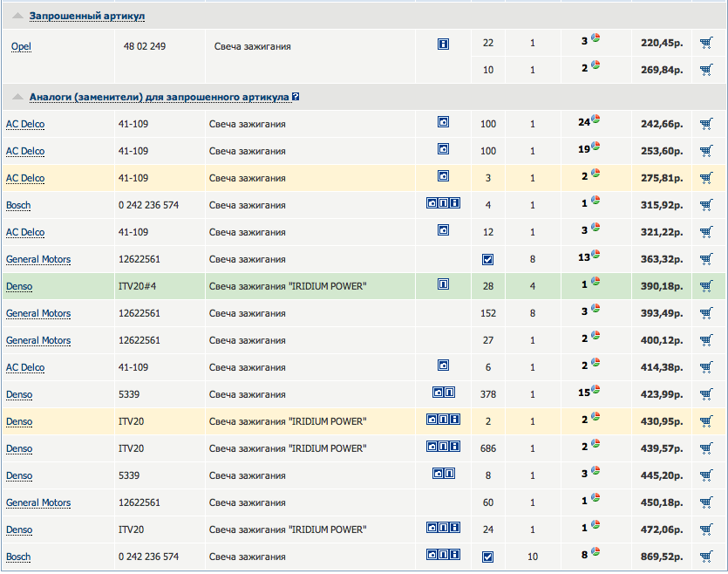Screen dimensions: 728x574
Task: Open General Motors link in 450,18р. row
Action: (38, 502)
